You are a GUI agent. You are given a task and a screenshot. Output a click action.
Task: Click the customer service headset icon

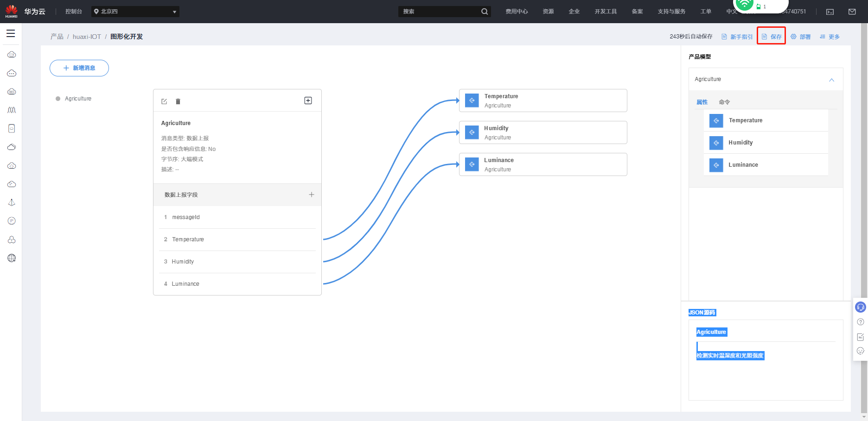click(861, 307)
